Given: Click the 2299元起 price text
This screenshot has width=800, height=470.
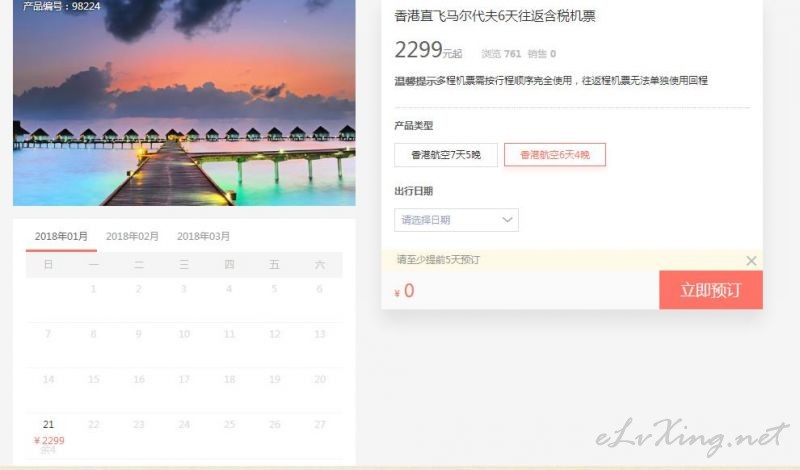Looking at the screenshot, I should coord(428,50).
